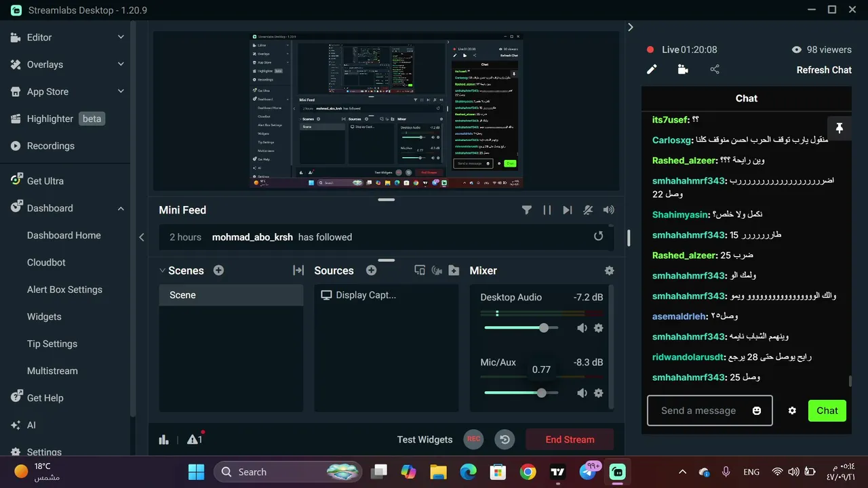The height and width of the screenshot is (488, 868).
Task: Open Google Chrome from the taskbar
Action: click(x=528, y=472)
